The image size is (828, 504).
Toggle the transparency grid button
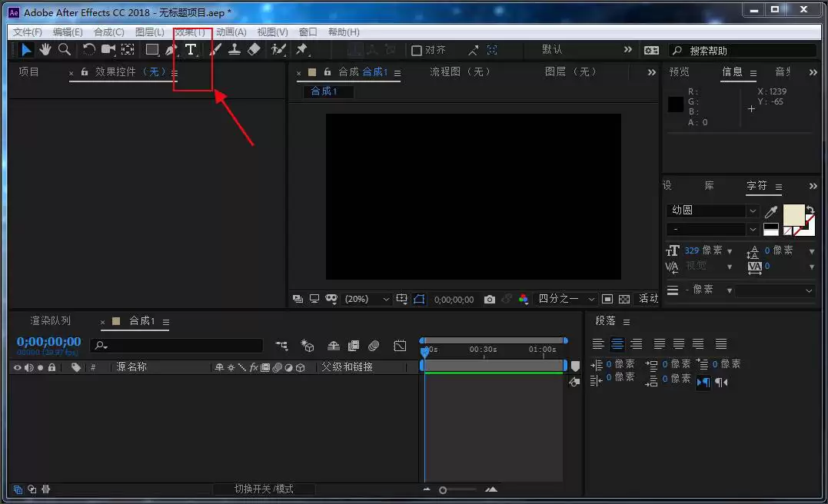[624, 299]
